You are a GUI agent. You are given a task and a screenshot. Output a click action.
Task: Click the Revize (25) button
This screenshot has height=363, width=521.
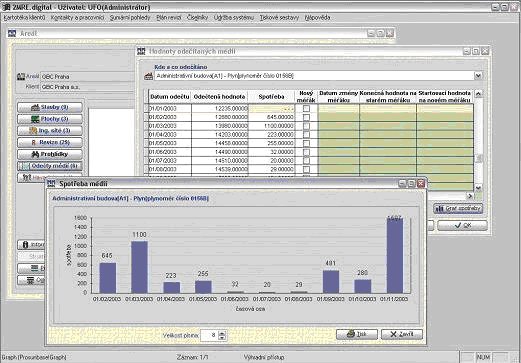pos(50,142)
